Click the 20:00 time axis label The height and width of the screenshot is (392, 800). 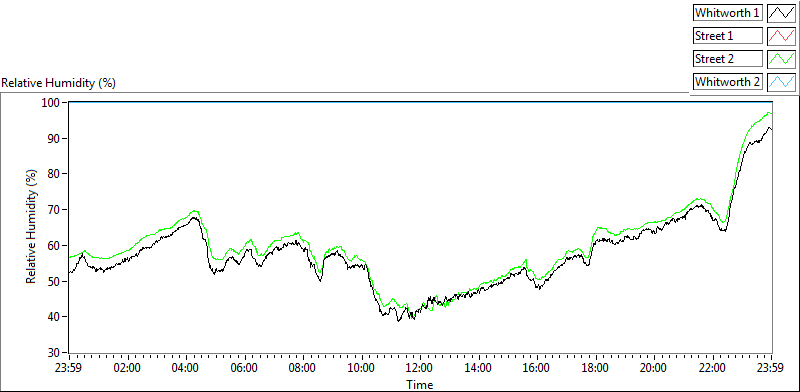click(654, 367)
